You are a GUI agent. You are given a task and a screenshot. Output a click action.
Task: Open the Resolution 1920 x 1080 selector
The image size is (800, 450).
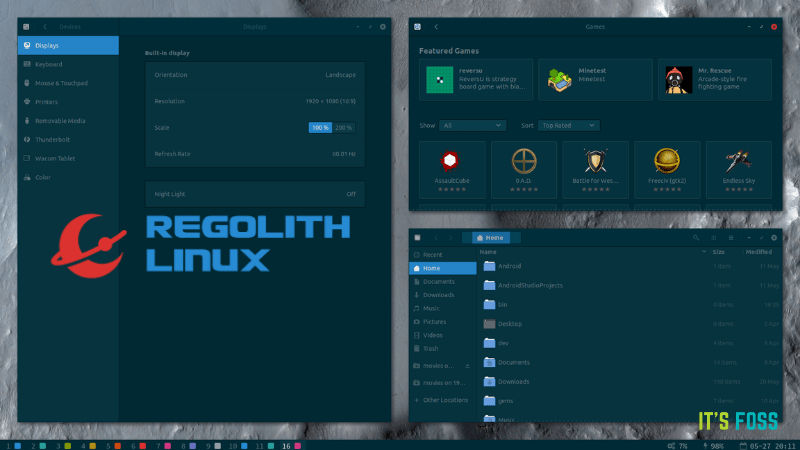coord(255,101)
